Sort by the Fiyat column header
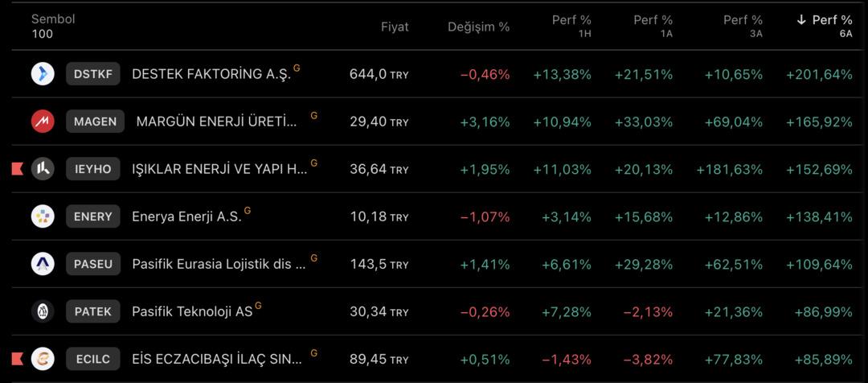 click(x=395, y=27)
